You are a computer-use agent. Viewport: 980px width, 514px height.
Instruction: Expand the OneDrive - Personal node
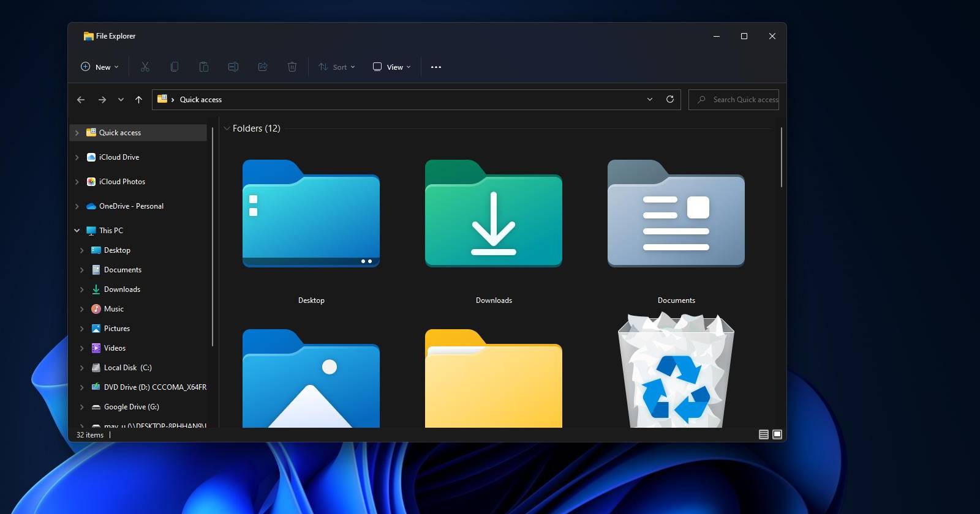point(77,206)
